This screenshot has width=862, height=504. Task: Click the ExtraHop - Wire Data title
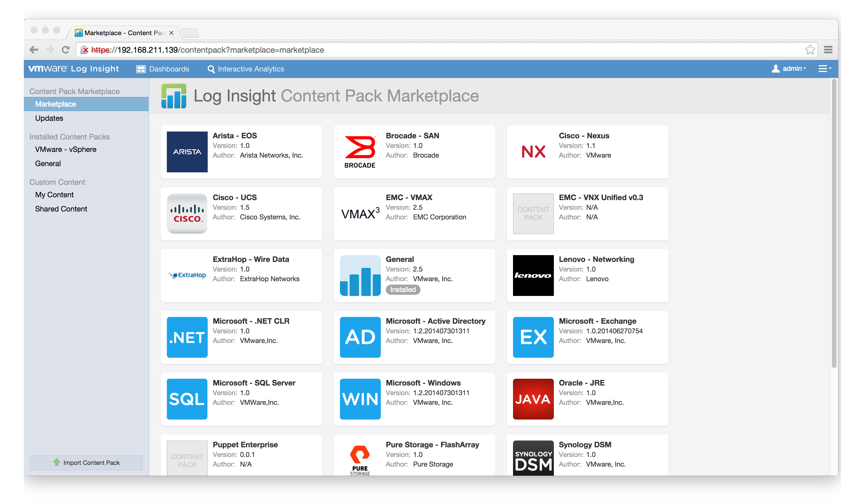point(251,259)
